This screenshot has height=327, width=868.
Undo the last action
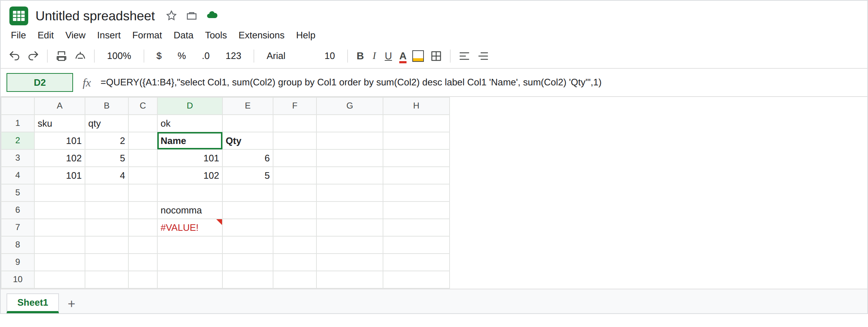point(14,56)
